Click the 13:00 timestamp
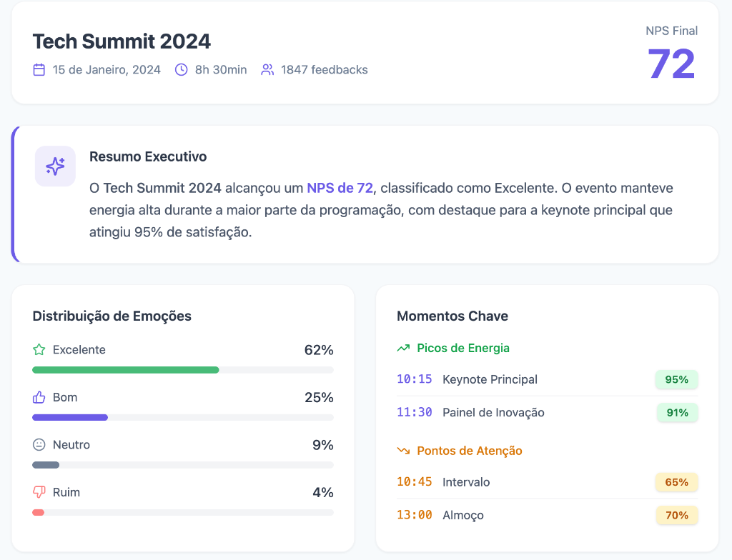This screenshot has width=732, height=560. [x=415, y=515]
